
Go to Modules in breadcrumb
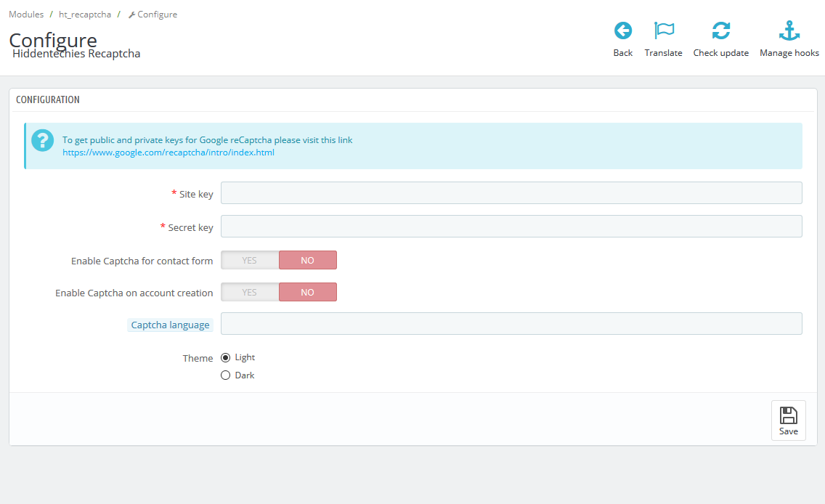click(x=26, y=15)
